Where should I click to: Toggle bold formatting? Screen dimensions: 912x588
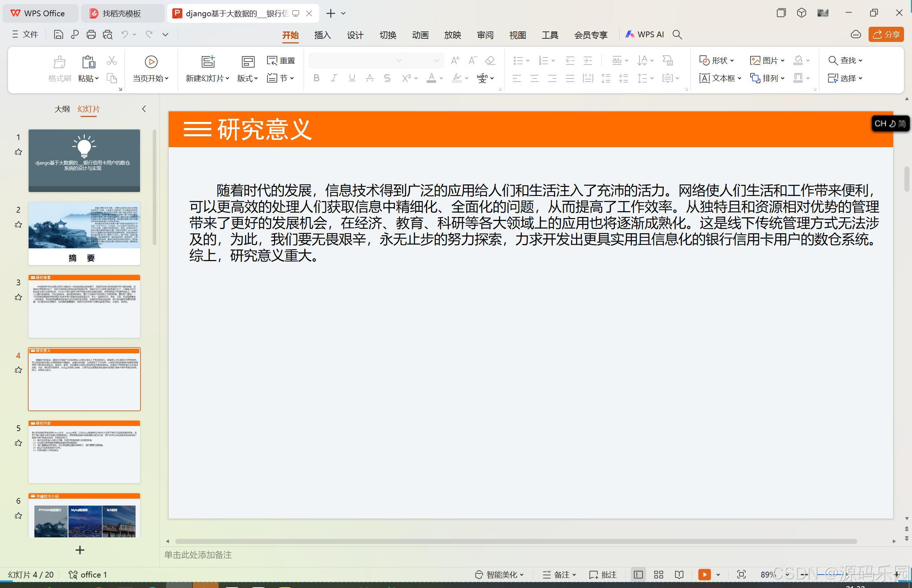click(316, 78)
